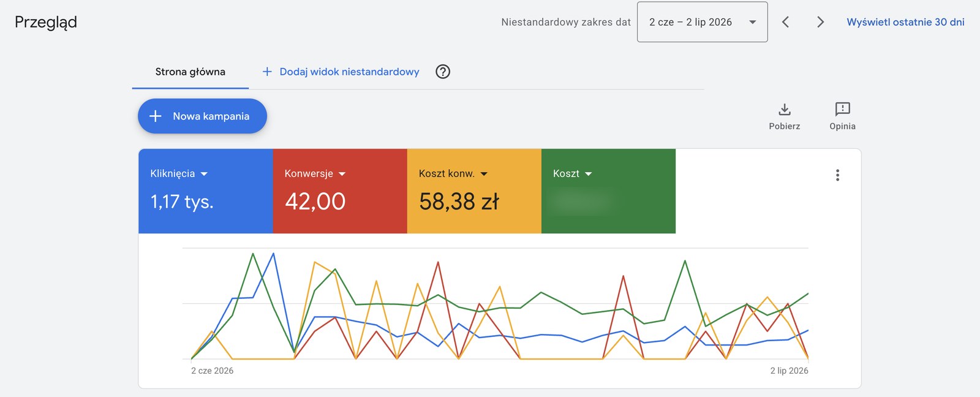Click the blurred Koszt value

click(x=582, y=202)
